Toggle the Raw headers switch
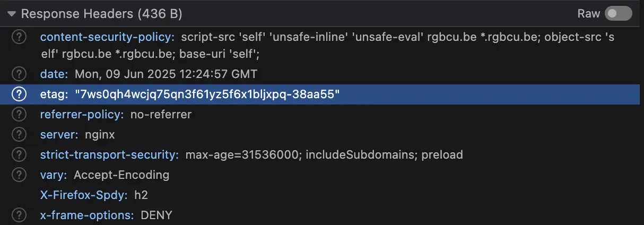The height and width of the screenshot is (225, 644). (619, 13)
